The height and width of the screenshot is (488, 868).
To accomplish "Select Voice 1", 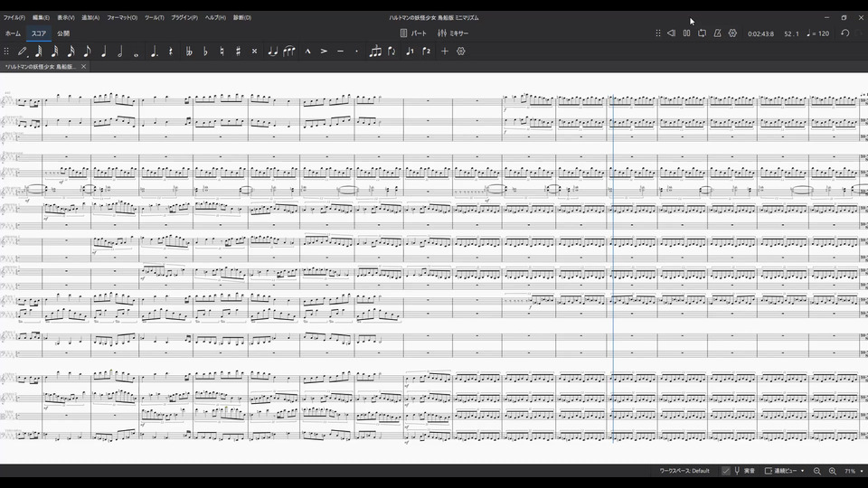I will click(x=410, y=52).
